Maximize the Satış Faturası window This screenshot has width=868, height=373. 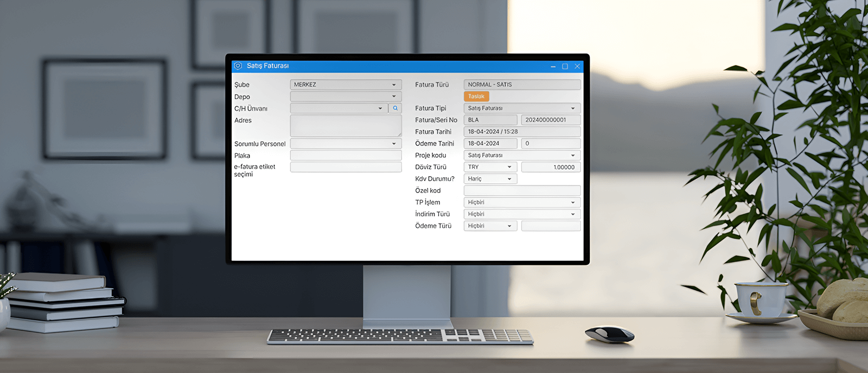click(x=565, y=66)
